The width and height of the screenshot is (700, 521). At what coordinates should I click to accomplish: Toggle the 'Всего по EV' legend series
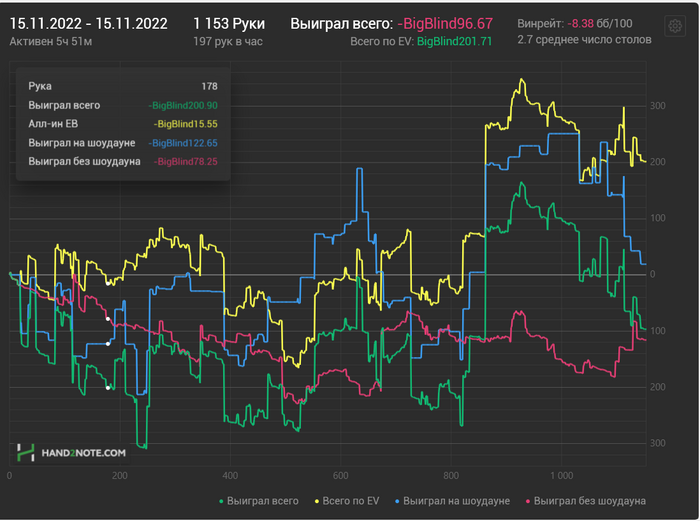click(x=347, y=501)
